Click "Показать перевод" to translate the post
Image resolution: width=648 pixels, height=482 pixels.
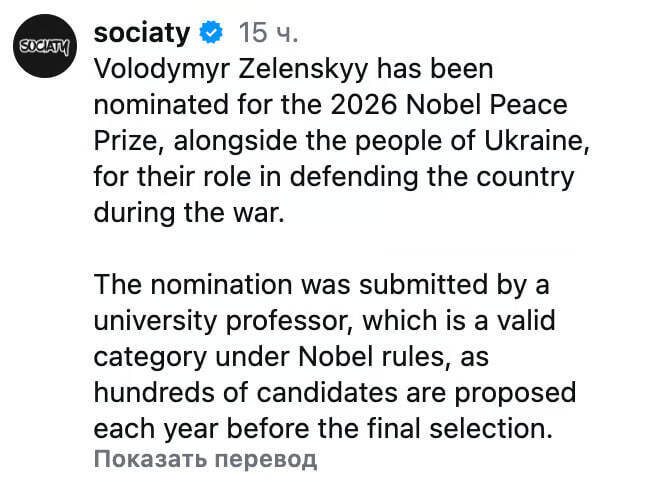pos(205,459)
